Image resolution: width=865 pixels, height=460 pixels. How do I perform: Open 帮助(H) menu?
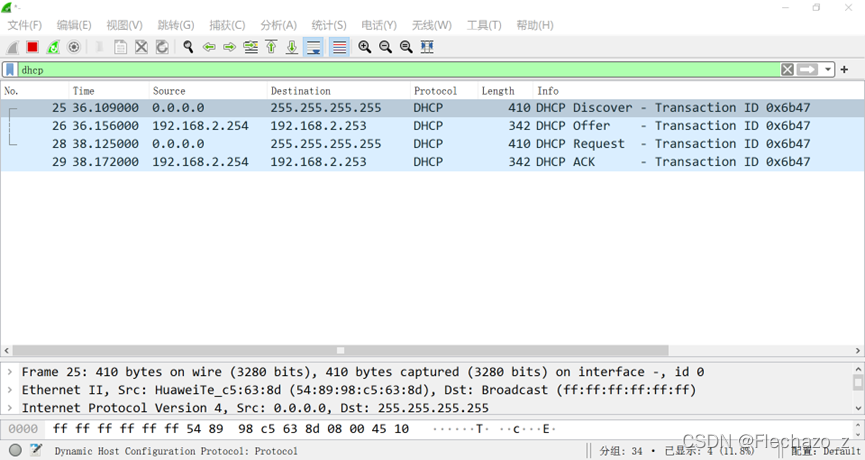(x=535, y=25)
